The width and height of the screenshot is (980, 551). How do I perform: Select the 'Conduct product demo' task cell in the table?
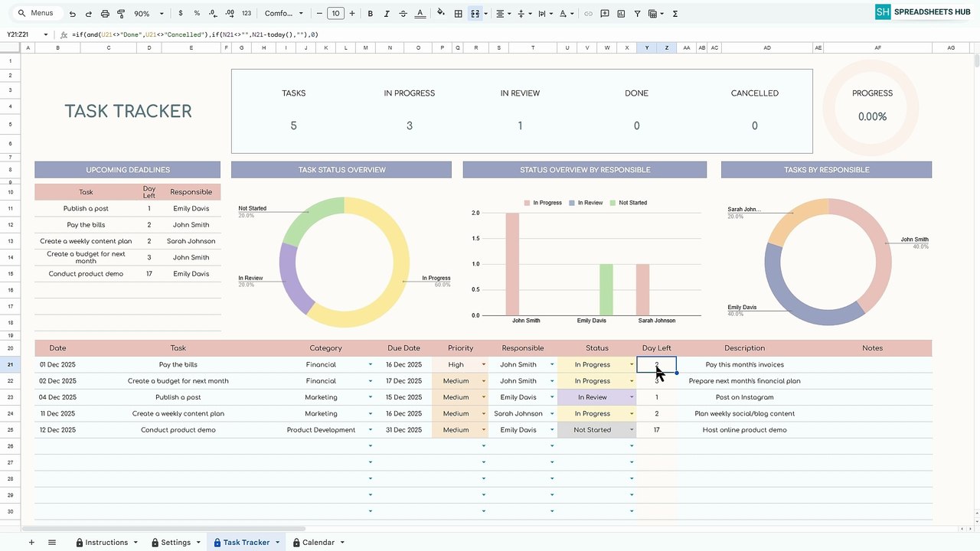click(x=178, y=430)
